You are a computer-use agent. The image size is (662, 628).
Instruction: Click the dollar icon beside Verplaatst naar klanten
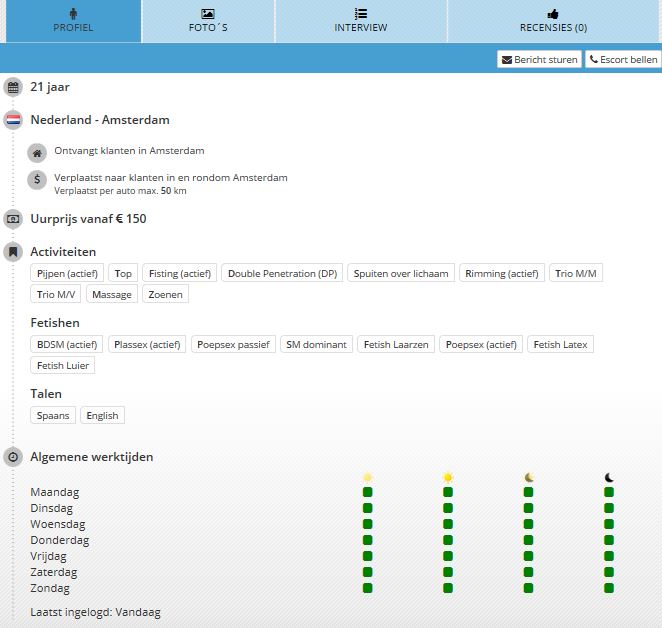(x=38, y=180)
